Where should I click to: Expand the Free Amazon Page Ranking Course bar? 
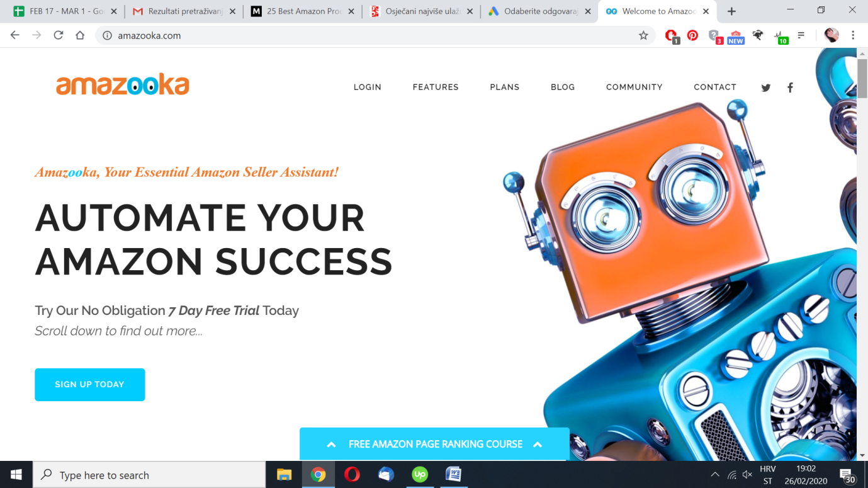tap(434, 444)
